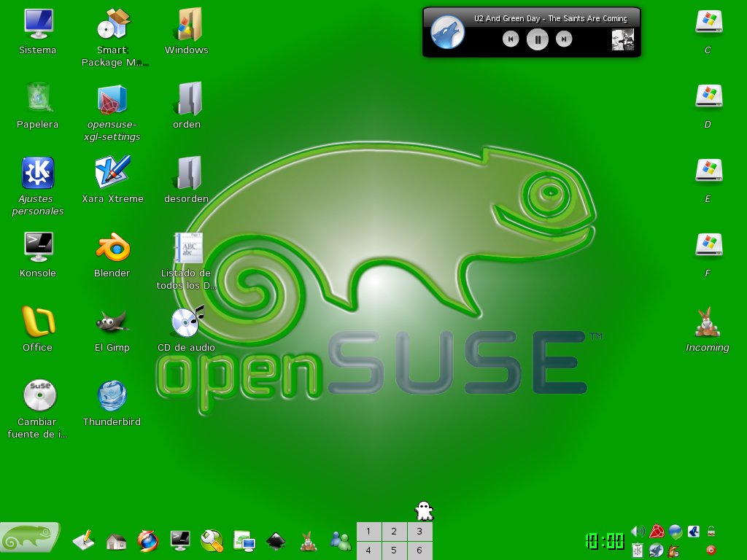Image resolution: width=747 pixels, height=560 pixels.
Task: Click the Amarok wolf logo in widget
Action: pyautogui.click(x=447, y=32)
